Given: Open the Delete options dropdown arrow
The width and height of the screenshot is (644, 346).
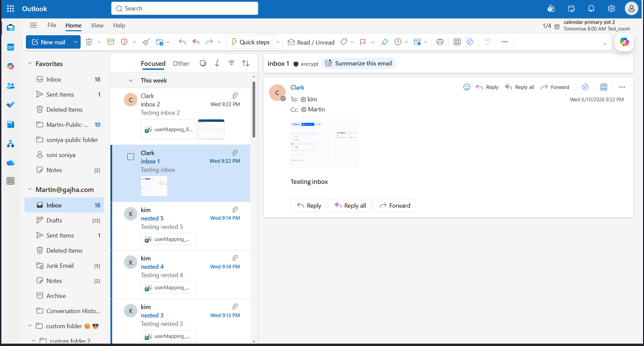Looking at the screenshot, I should pyautogui.click(x=99, y=42).
